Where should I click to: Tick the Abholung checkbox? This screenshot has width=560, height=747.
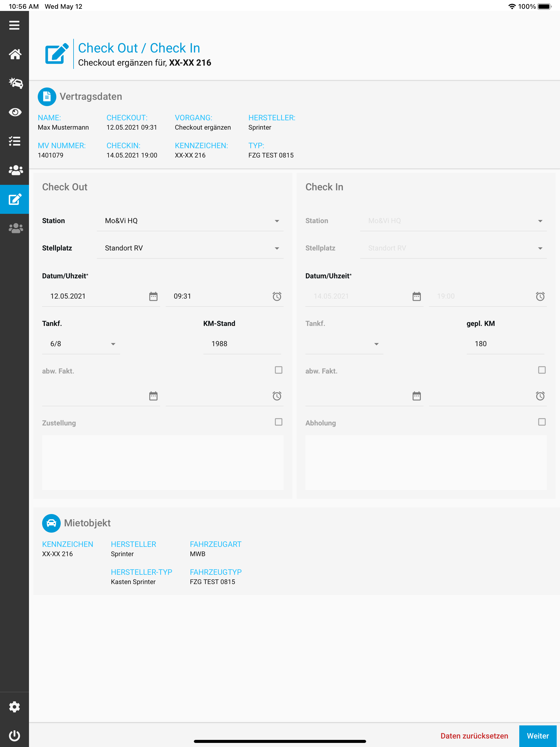click(x=542, y=422)
